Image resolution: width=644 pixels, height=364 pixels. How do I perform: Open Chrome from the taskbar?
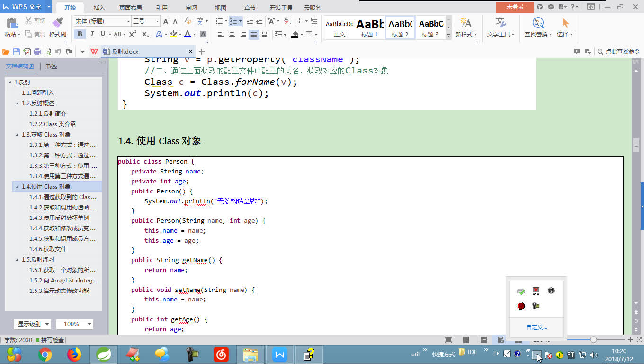(45, 354)
